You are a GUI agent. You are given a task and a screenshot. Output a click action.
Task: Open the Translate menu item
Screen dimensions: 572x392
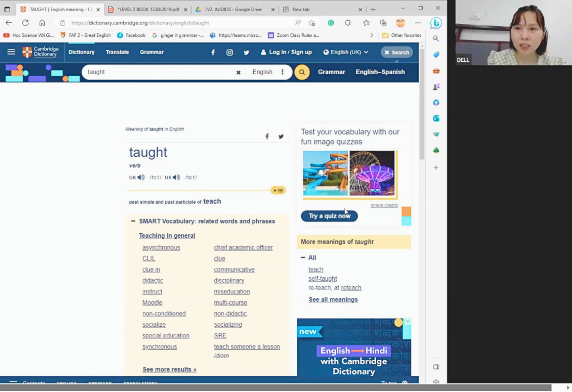(117, 52)
